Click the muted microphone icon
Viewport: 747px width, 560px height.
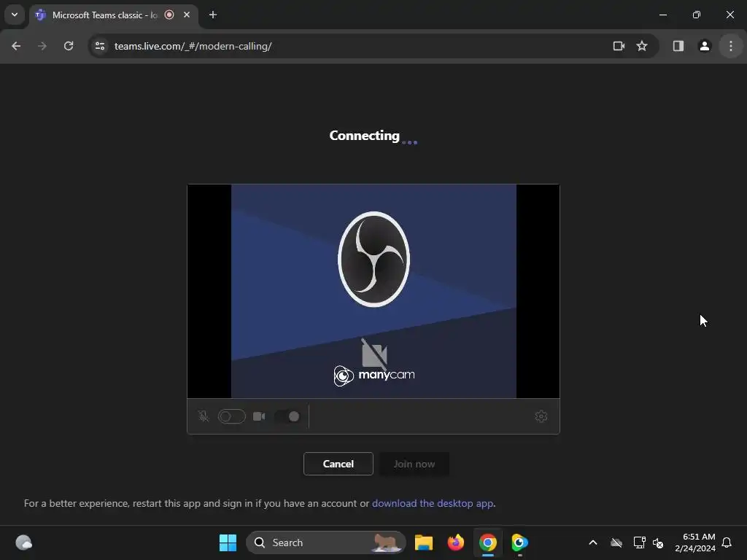click(x=204, y=416)
